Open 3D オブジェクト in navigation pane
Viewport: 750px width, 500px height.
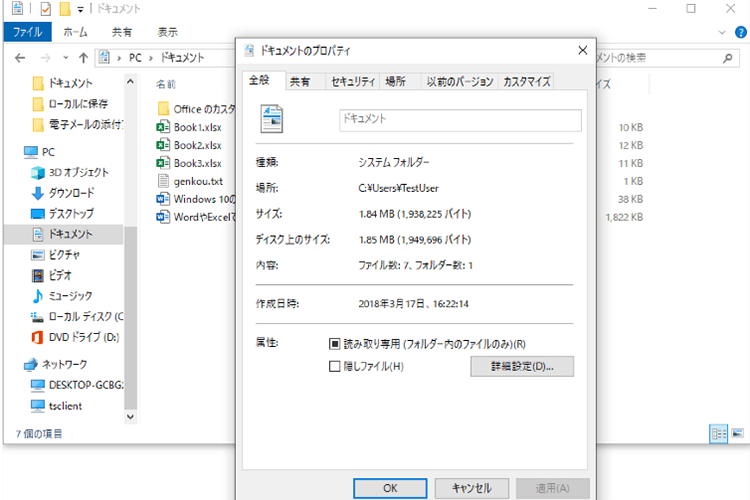pos(70,172)
